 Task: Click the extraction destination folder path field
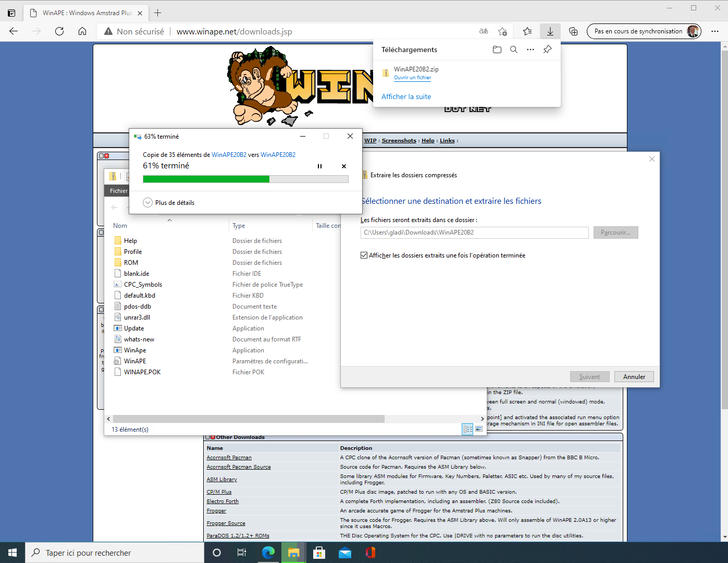point(474,232)
